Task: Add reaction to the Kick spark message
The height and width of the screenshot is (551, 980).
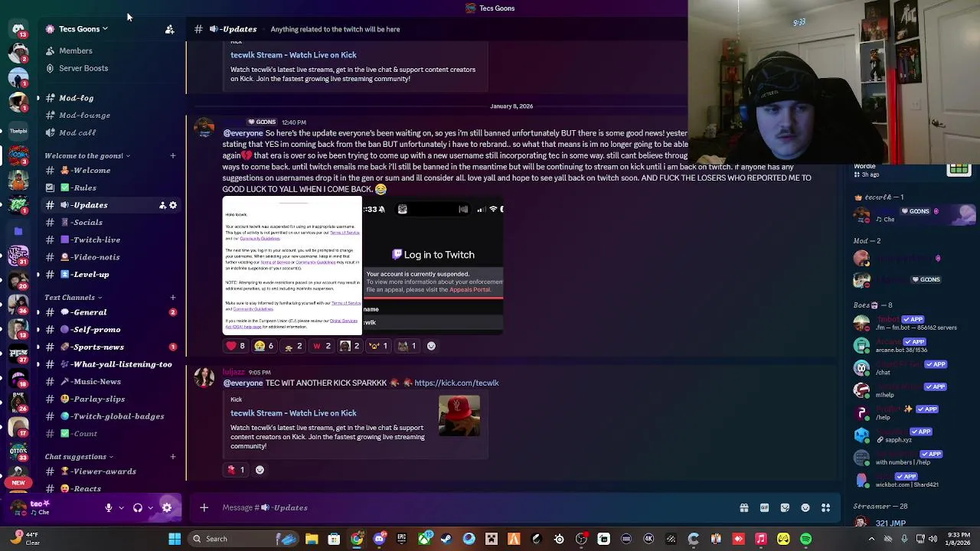Action: pyautogui.click(x=260, y=470)
